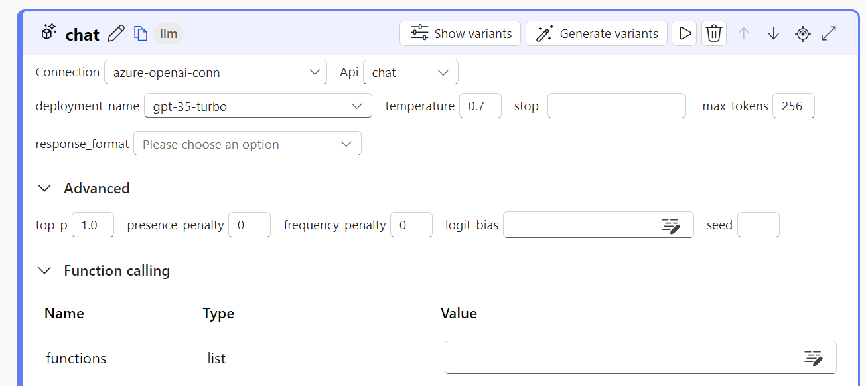This screenshot has width=868, height=386.
Task: Collapse the Advanced section
Action: point(44,189)
